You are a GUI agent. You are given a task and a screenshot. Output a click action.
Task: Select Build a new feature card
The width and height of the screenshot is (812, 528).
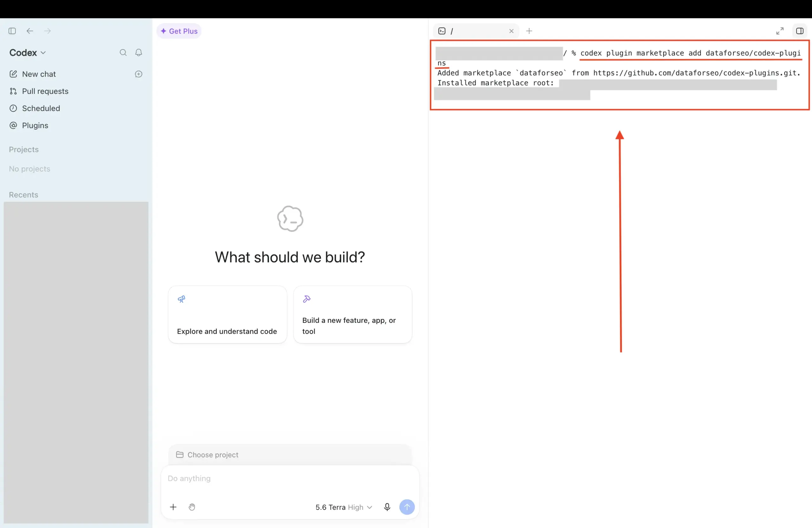click(x=352, y=315)
